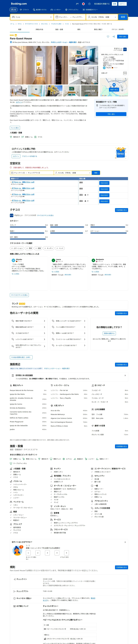
Task: Dismiss the 旧市街にある宿泊施設 info banner
Action: [x=125, y=375]
